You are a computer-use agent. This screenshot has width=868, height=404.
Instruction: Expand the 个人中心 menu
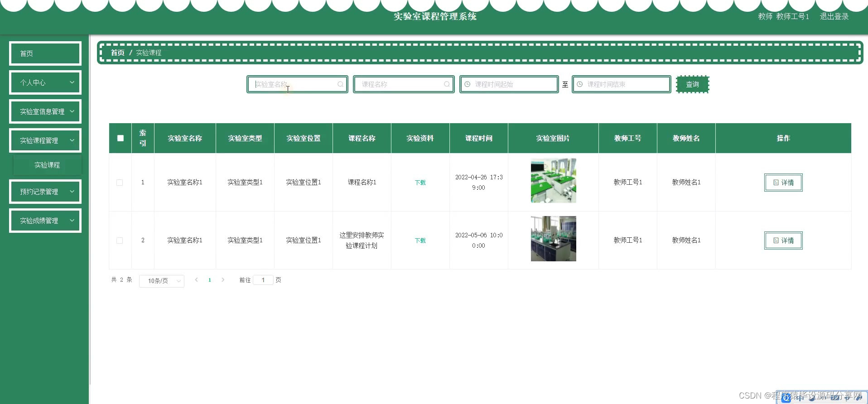click(x=45, y=82)
